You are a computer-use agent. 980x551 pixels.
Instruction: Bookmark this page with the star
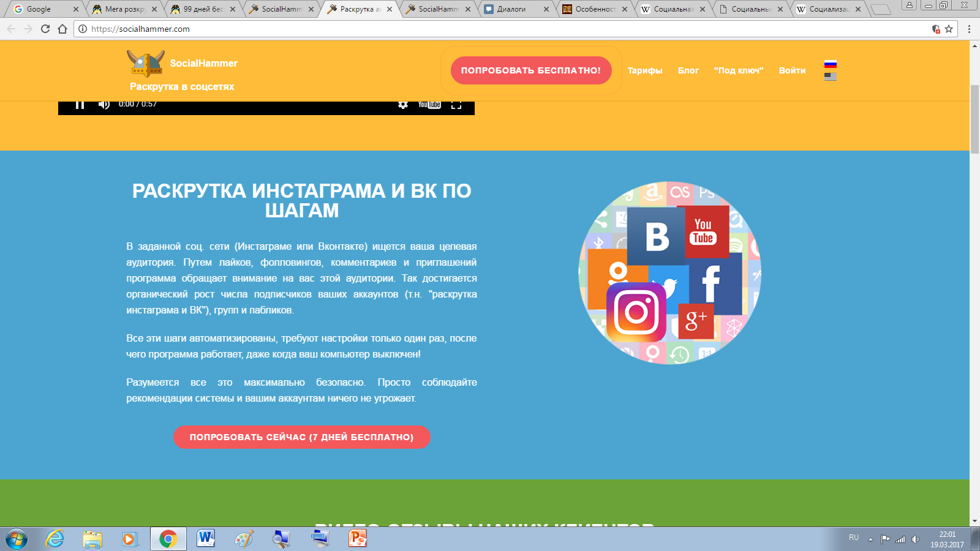click(949, 29)
